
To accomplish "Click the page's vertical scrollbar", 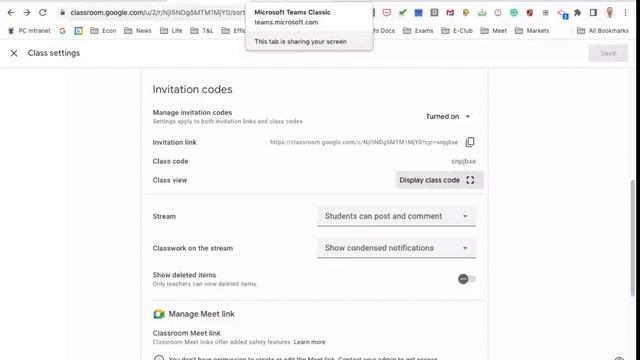I will 633,238.
